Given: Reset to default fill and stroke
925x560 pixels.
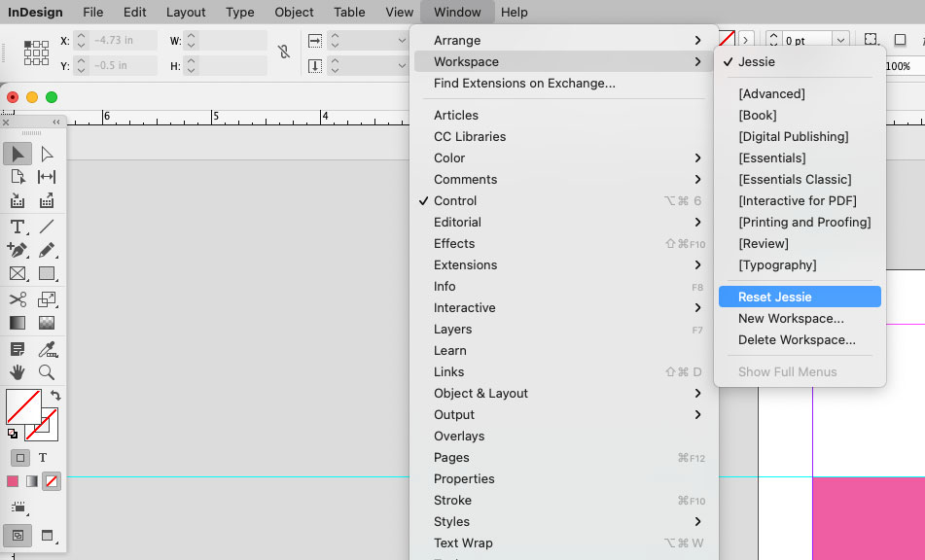Looking at the screenshot, I should [13, 434].
